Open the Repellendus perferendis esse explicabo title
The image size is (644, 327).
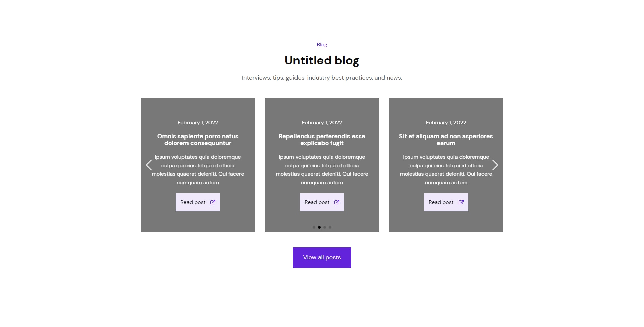point(322,140)
